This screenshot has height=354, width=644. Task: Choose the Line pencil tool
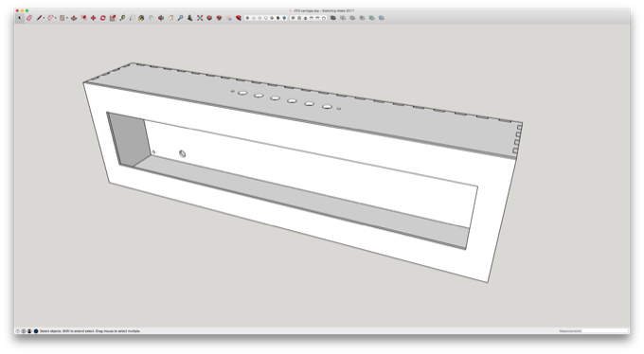[x=39, y=18]
